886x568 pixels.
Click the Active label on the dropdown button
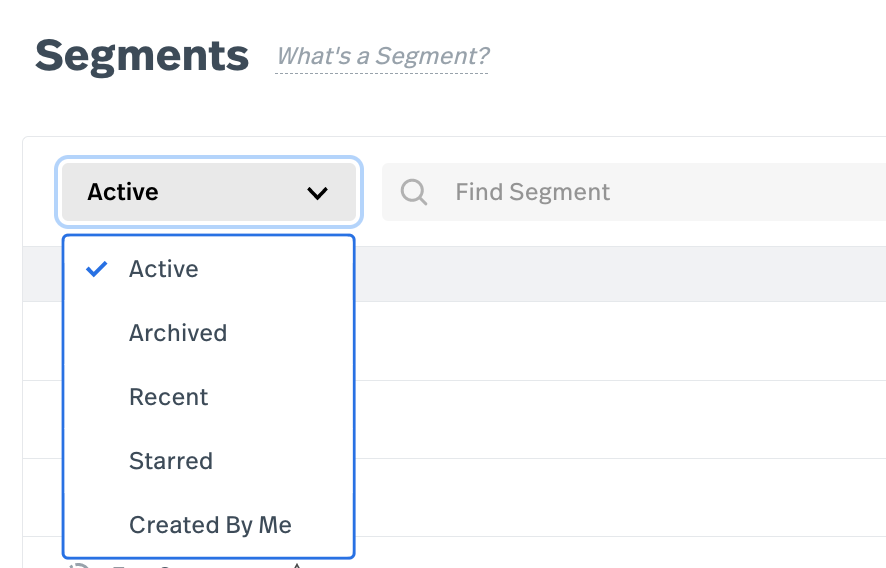click(123, 192)
